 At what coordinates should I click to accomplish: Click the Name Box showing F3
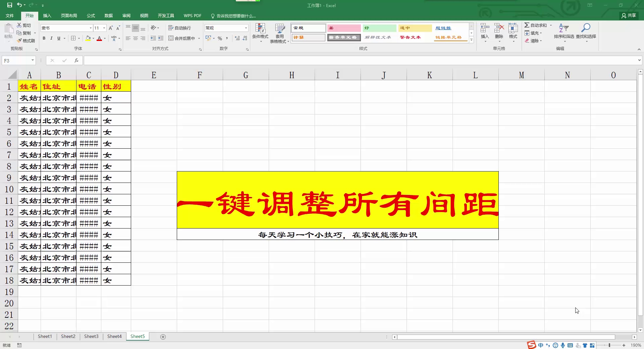(18, 60)
